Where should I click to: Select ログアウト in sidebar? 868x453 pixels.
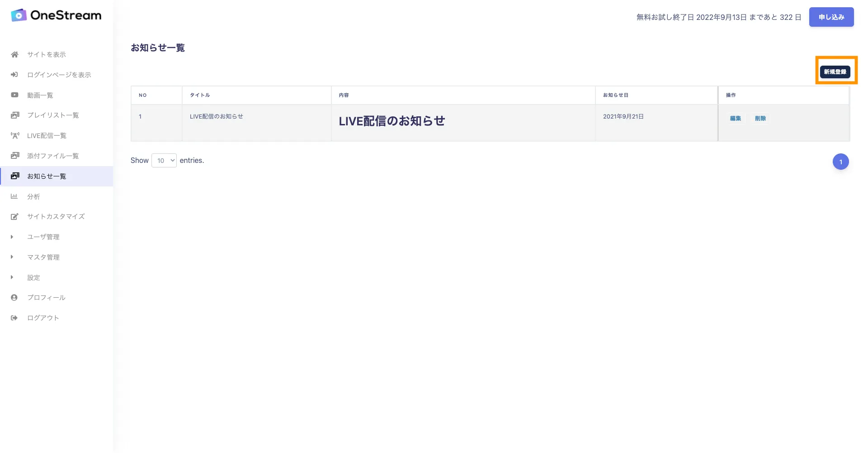click(x=43, y=318)
